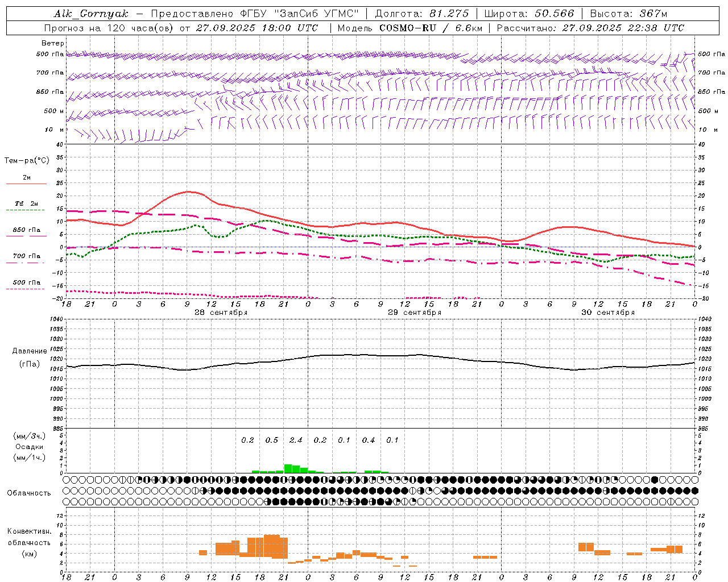Click the Ветер panel label
Screen dimensions: 728x582
coord(52,43)
